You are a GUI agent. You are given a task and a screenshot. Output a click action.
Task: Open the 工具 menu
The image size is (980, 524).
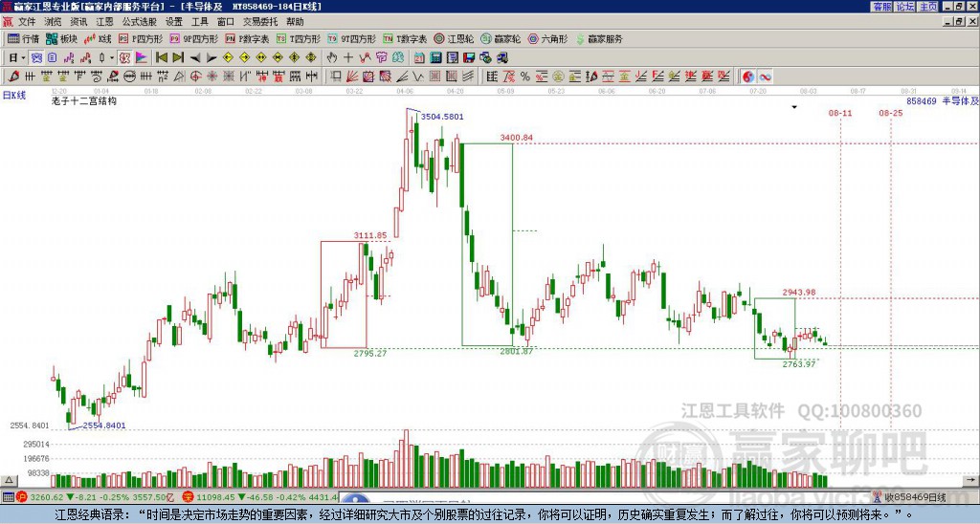[200, 22]
